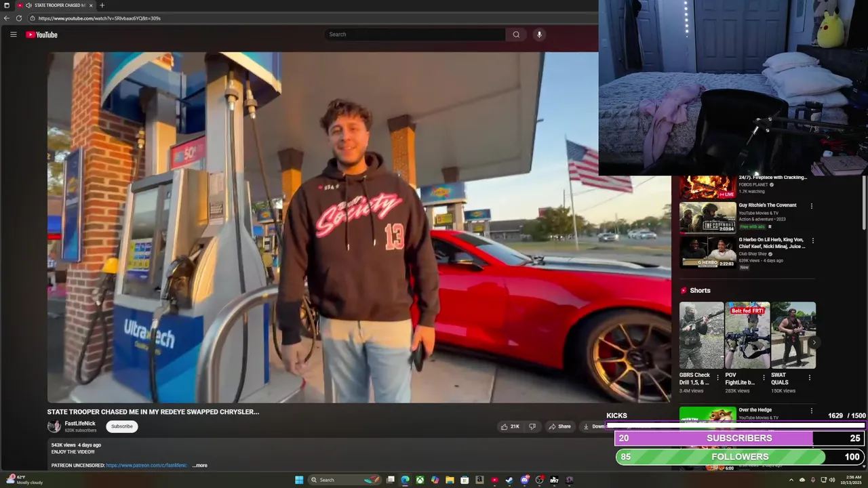This screenshot has width=868, height=488.
Task: Open a new browser tab
Action: click(102, 5)
